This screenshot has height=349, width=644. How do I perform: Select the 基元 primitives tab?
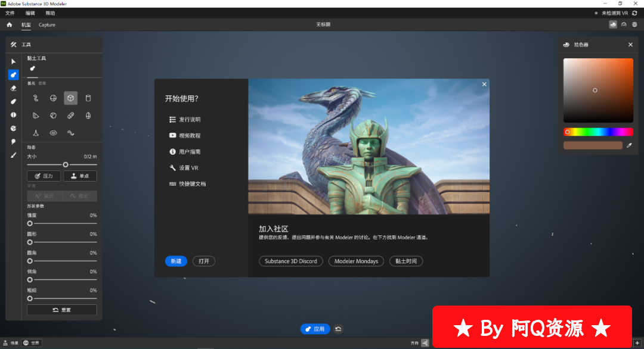click(x=31, y=83)
